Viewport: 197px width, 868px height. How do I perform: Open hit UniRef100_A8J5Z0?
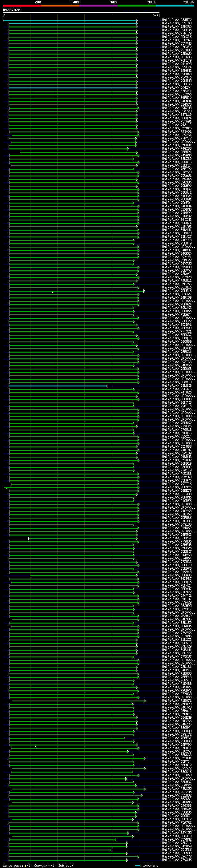pos(177,20)
